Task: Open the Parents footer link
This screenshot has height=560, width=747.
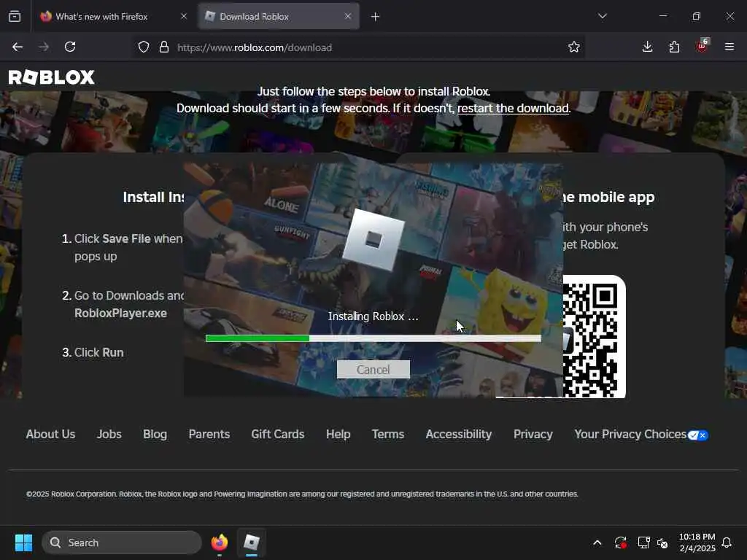Action: click(x=209, y=435)
